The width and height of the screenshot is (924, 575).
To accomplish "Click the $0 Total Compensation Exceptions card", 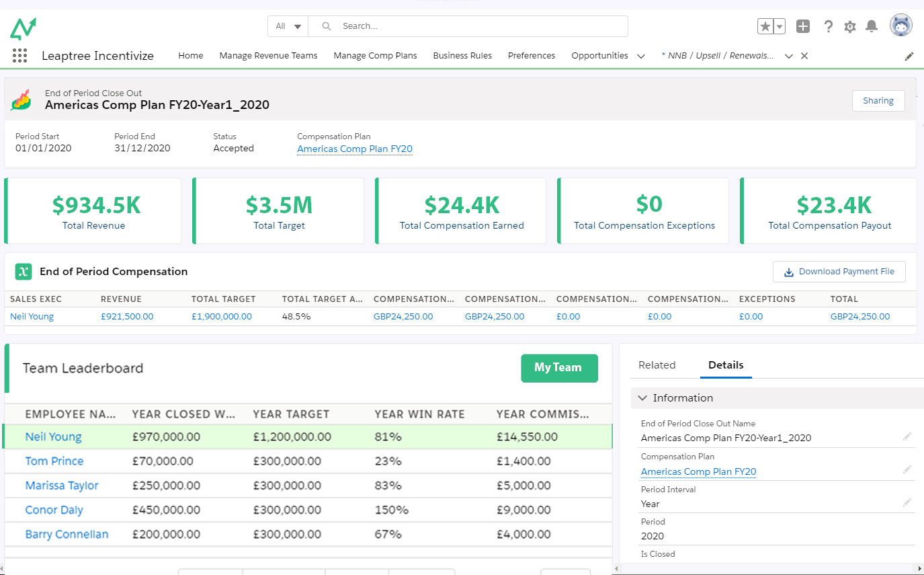I will pyautogui.click(x=644, y=210).
